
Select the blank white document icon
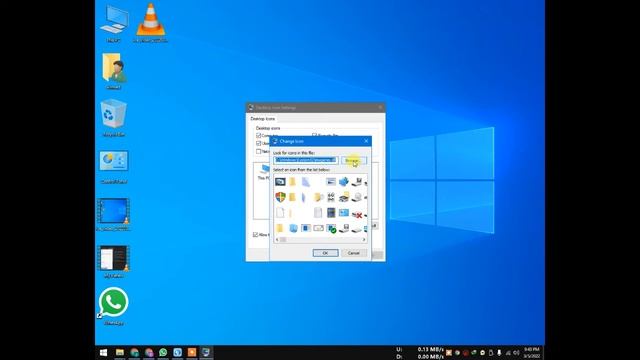(x=280, y=212)
